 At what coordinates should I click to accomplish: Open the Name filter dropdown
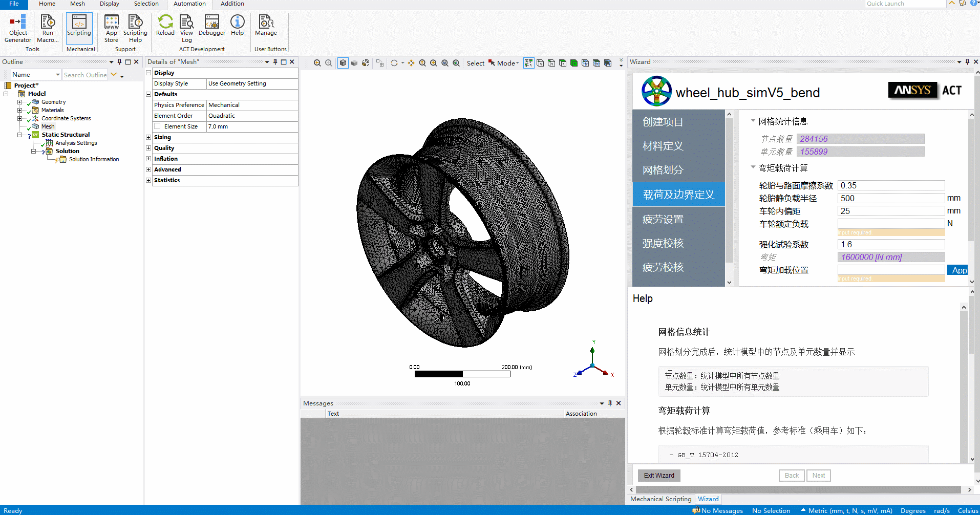coord(57,75)
